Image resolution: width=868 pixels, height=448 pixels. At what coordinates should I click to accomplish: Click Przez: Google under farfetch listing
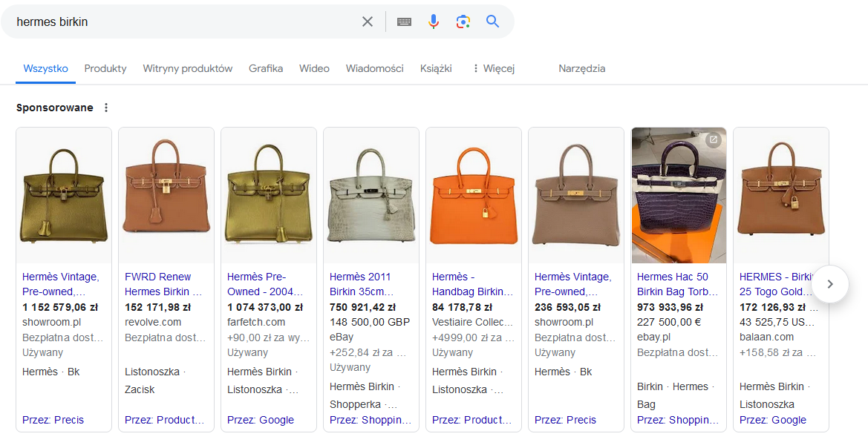(x=261, y=420)
